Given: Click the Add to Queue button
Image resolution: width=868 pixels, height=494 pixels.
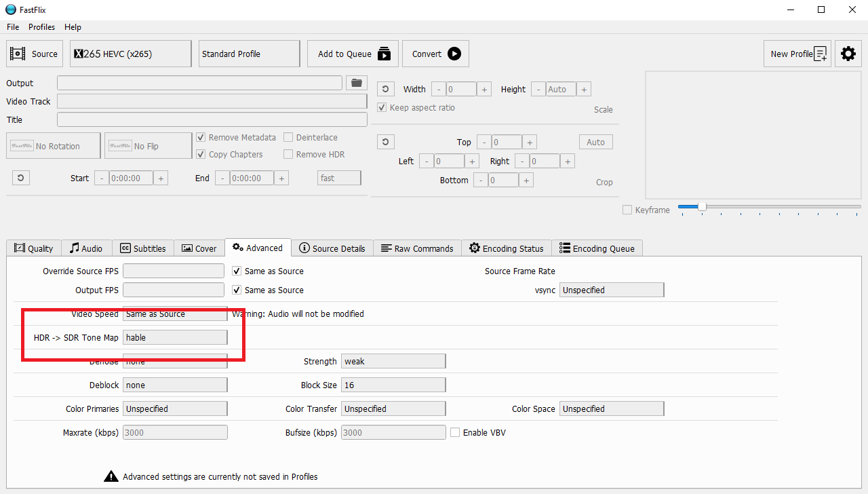Looking at the screenshot, I should click(x=353, y=54).
